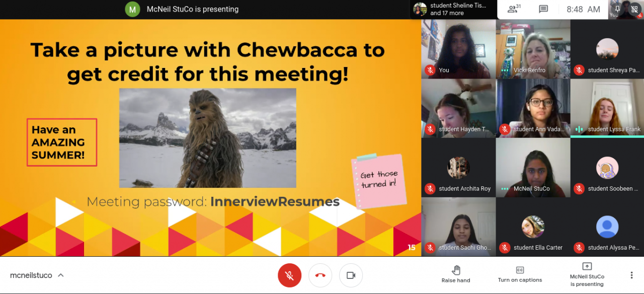Click the student Sheline and 17 more strip
This screenshot has height=294, width=644.
452,9
